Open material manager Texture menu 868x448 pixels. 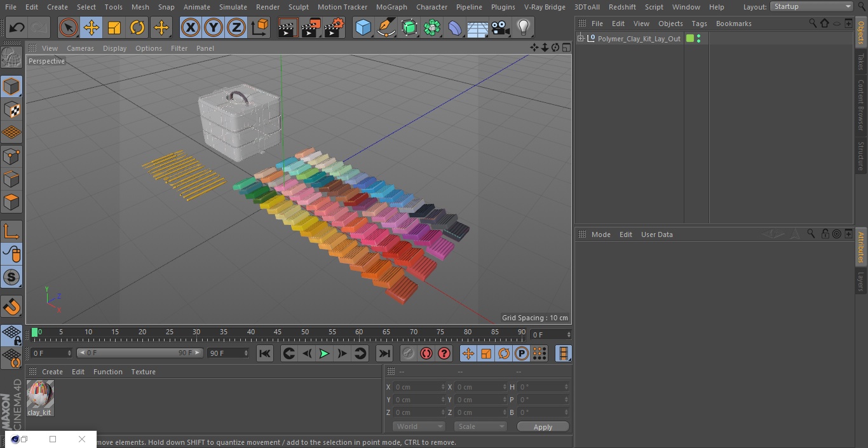pos(143,372)
